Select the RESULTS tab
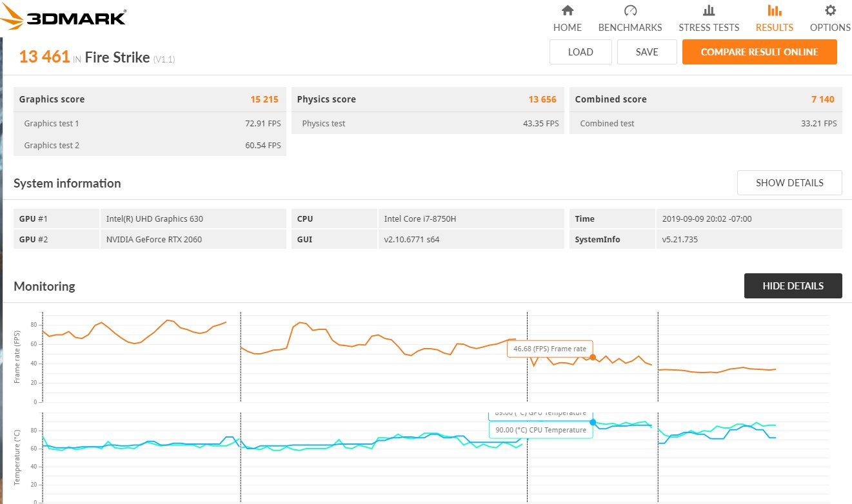The width and height of the screenshot is (852, 504). tap(775, 27)
